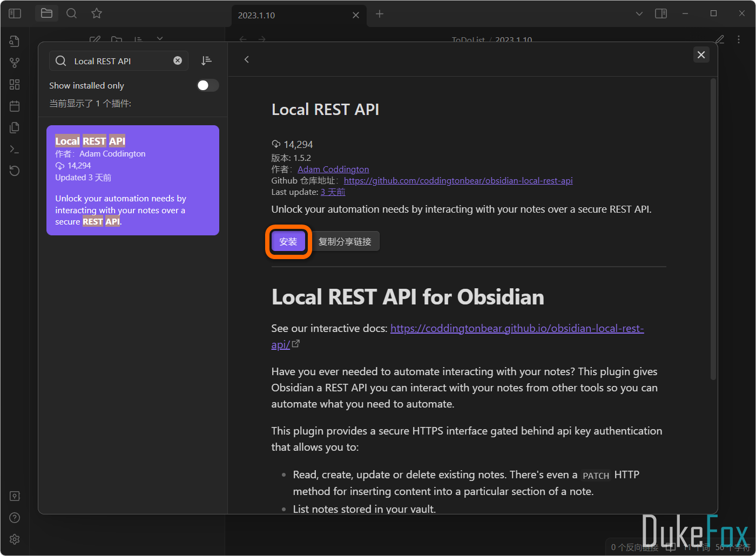Screen dimensions: 756x556
Task: Open the templates icon in the left ribbon
Action: click(x=15, y=127)
